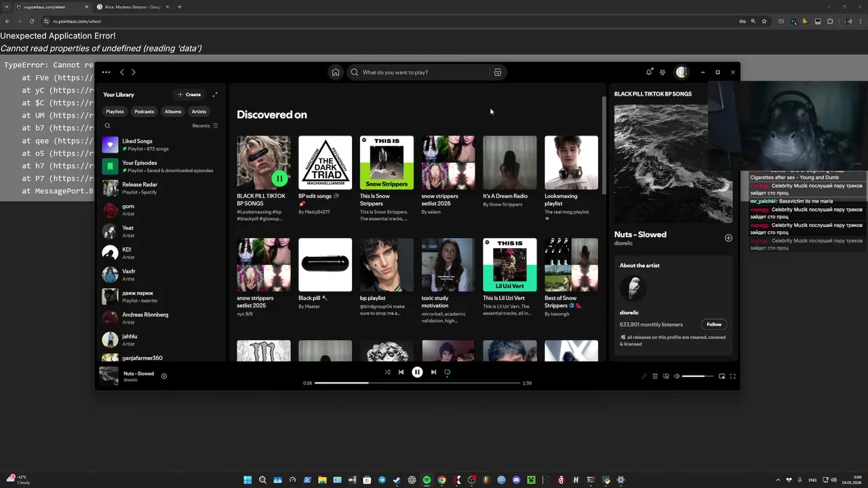The width and height of the screenshot is (868, 488).
Task: Open Looksmaxing playlist card
Action: [x=572, y=178]
